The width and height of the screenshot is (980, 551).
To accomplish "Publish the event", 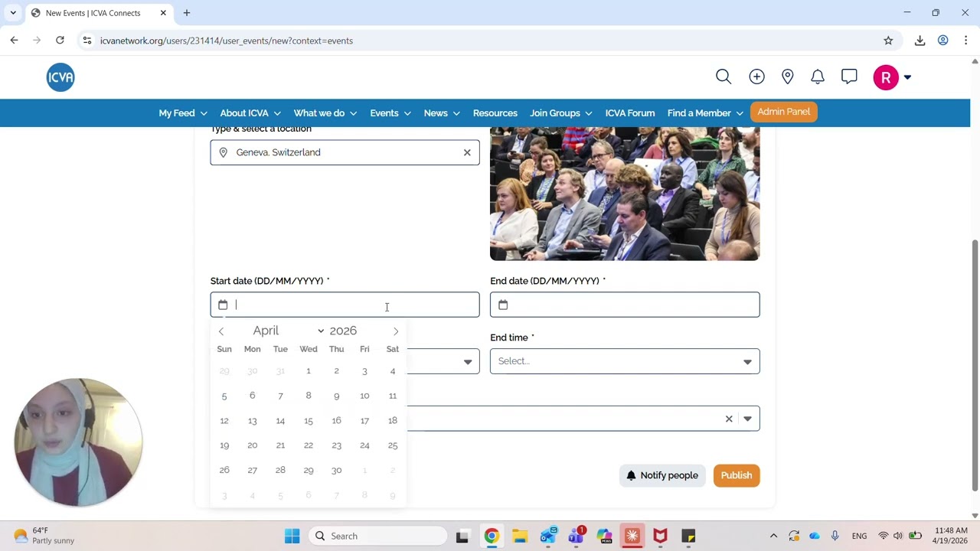I will [x=737, y=475].
